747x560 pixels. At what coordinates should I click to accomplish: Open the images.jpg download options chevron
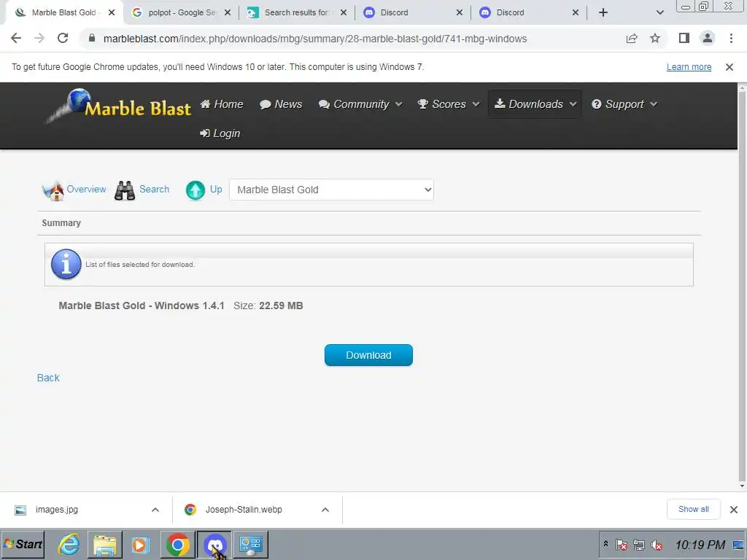point(155,510)
